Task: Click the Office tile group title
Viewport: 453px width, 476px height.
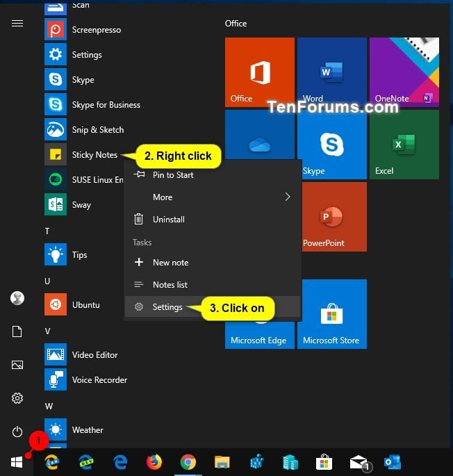Action: point(236,24)
